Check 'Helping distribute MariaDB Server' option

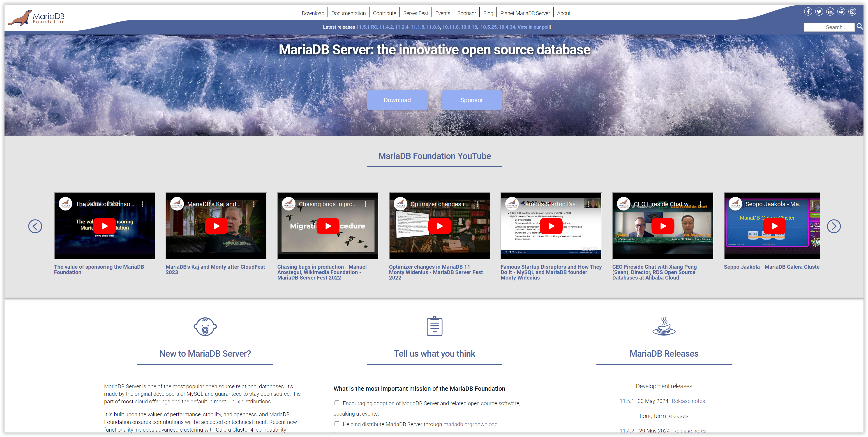coord(337,424)
